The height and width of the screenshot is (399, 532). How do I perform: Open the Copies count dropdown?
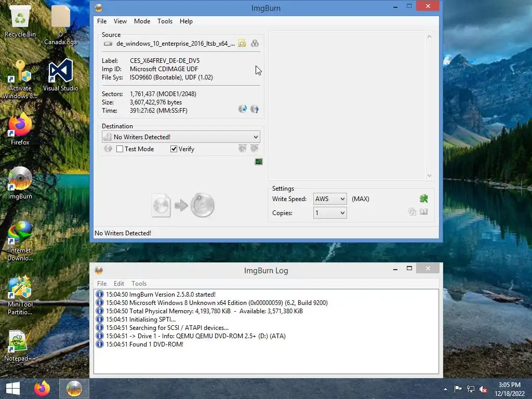click(330, 212)
